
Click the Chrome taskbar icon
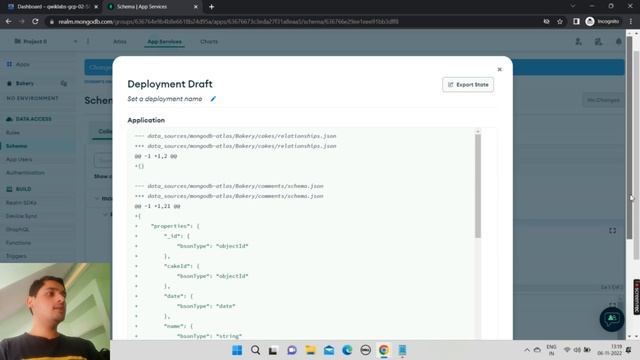coord(384,350)
